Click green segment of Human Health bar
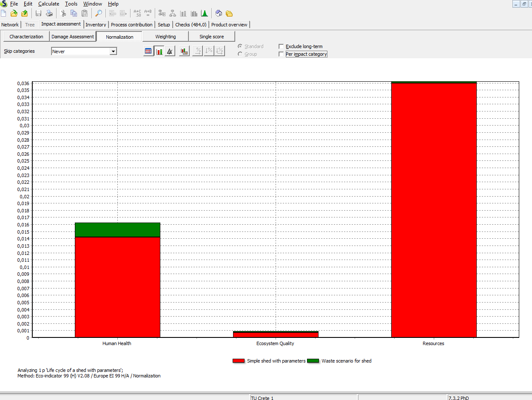 pyautogui.click(x=117, y=230)
